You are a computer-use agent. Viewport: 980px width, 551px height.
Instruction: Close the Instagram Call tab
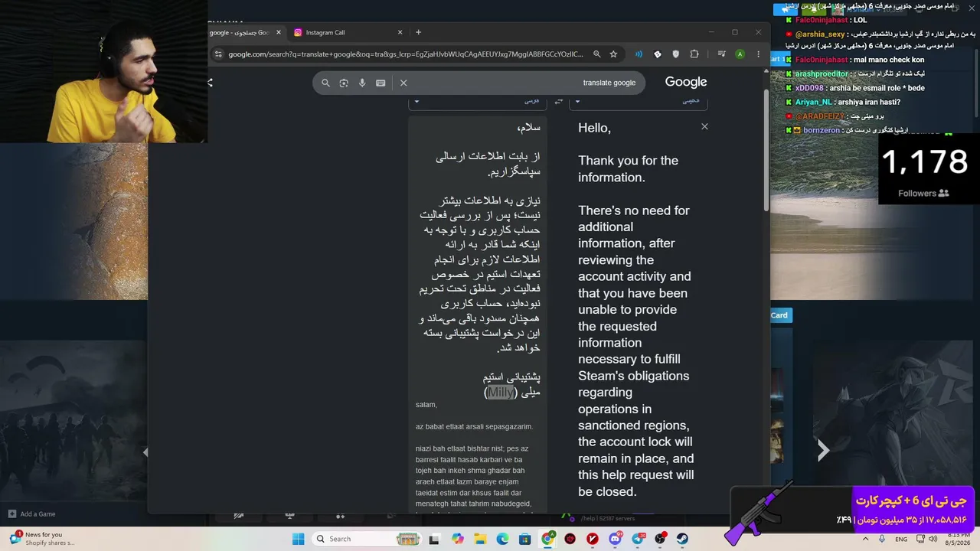coord(400,32)
